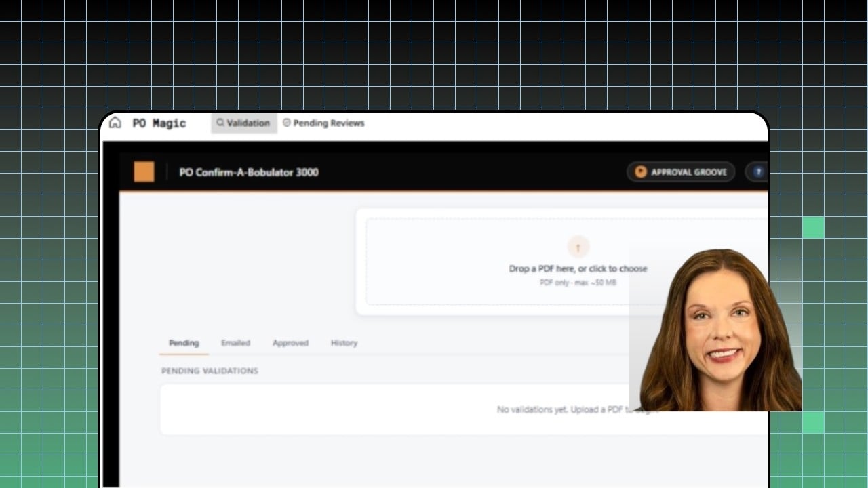The image size is (868, 488).
Task: Open the Pending Reviews tab
Action: [323, 123]
